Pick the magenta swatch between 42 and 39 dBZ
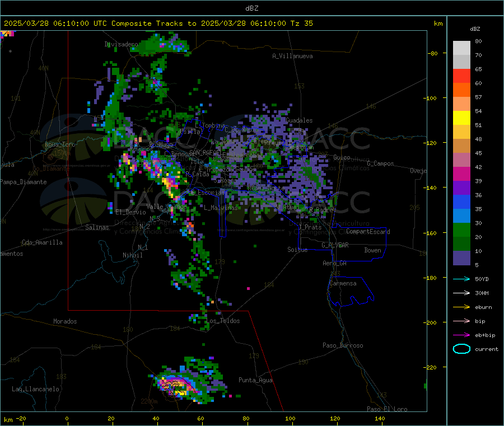504x426 pixels. 461,174
